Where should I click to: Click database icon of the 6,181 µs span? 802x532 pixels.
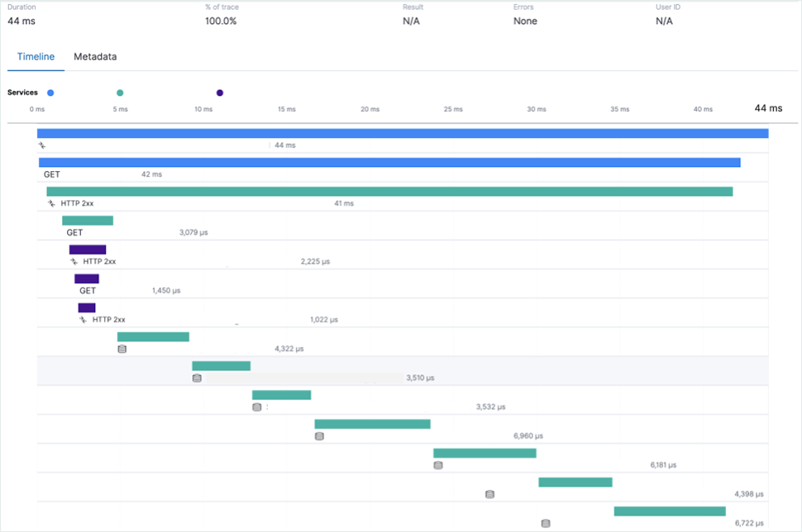pyautogui.click(x=438, y=465)
